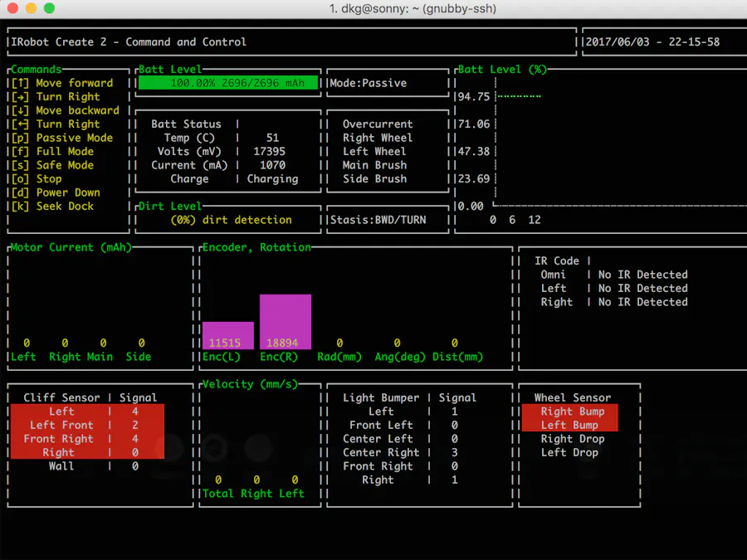This screenshot has width=747, height=560.
Task: Click the 'Charging' charge status
Action: point(272,179)
